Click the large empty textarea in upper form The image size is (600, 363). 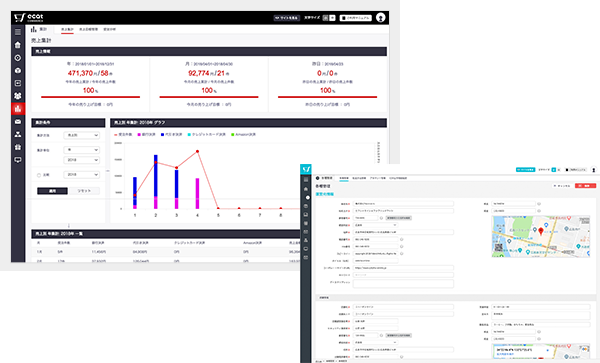pyautogui.click(x=403, y=283)
